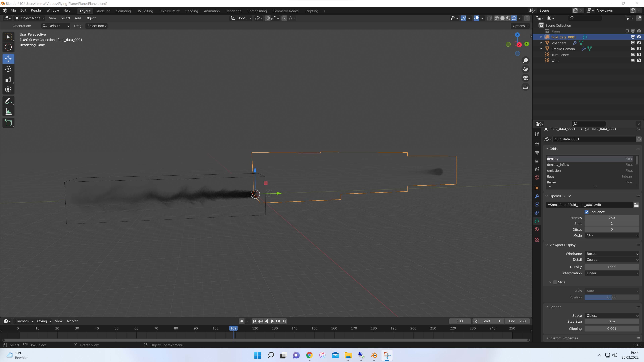Click the Zoom viewport icon
Viewport: 644px width, 362px height.
526,61
